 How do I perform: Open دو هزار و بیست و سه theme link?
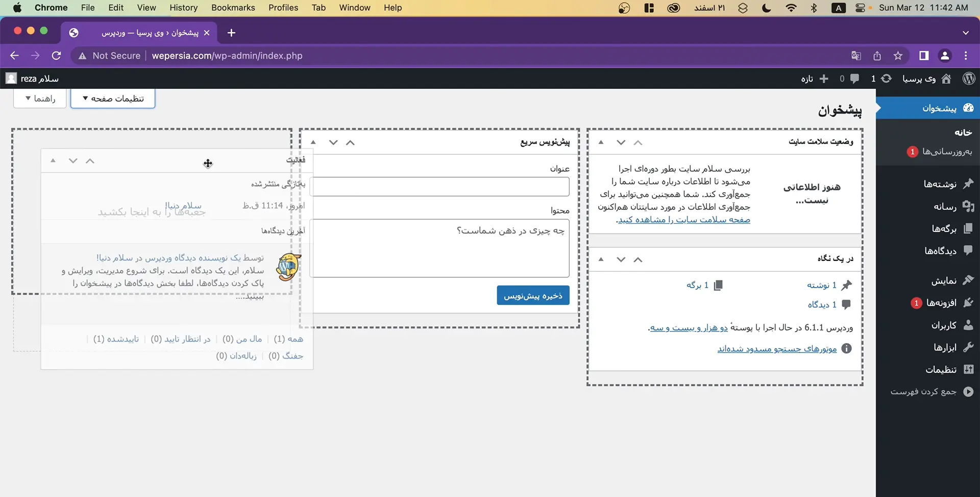(x=689, y=327)
